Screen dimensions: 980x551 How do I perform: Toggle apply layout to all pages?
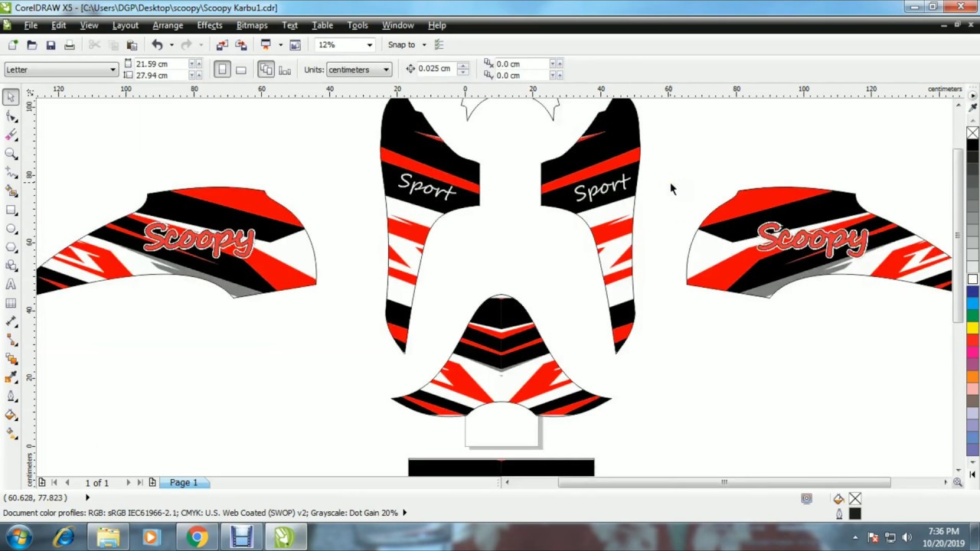point(266,70)
